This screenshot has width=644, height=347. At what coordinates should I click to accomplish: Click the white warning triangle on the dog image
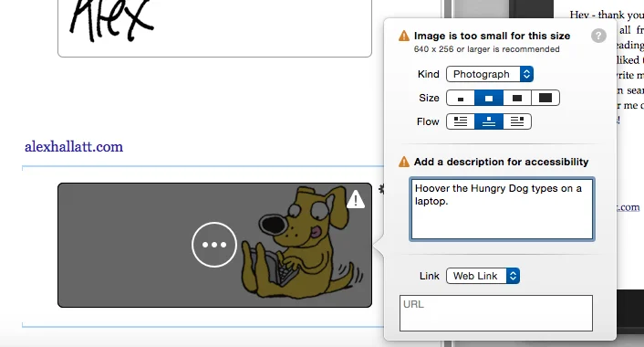[x=355, y=199]
